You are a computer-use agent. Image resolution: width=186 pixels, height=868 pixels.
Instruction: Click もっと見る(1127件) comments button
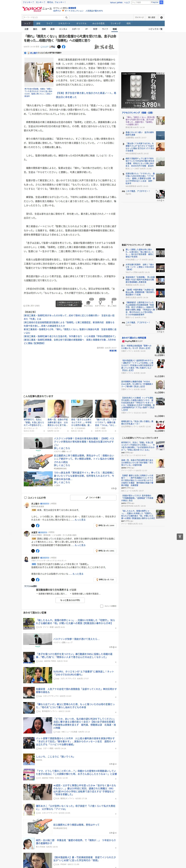[70, 600]
